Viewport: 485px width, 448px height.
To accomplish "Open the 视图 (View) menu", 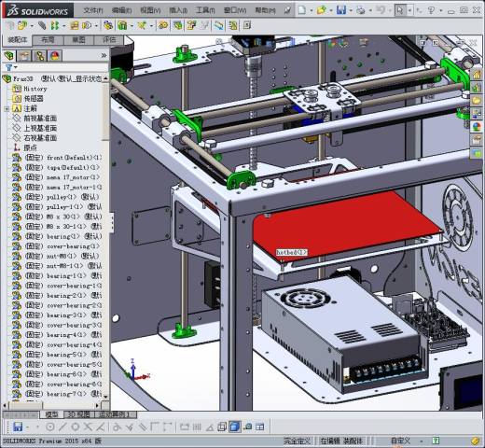I will point(150,10).
